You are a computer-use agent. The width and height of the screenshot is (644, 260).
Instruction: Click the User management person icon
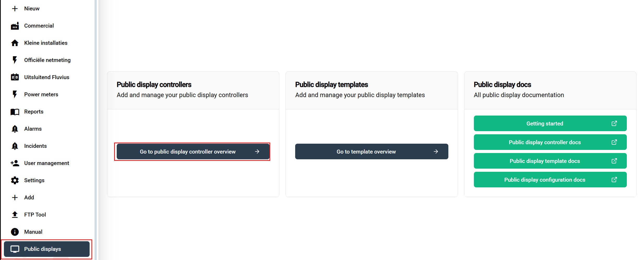pyautogui.click(x=15, y=163)
